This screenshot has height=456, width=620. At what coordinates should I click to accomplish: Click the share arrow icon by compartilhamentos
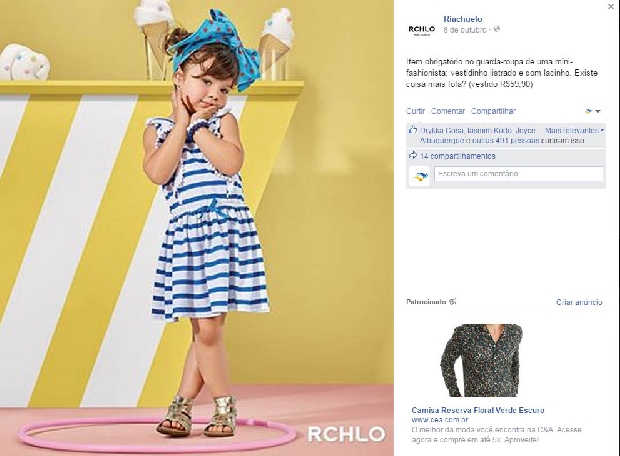[x=413, y=155]
